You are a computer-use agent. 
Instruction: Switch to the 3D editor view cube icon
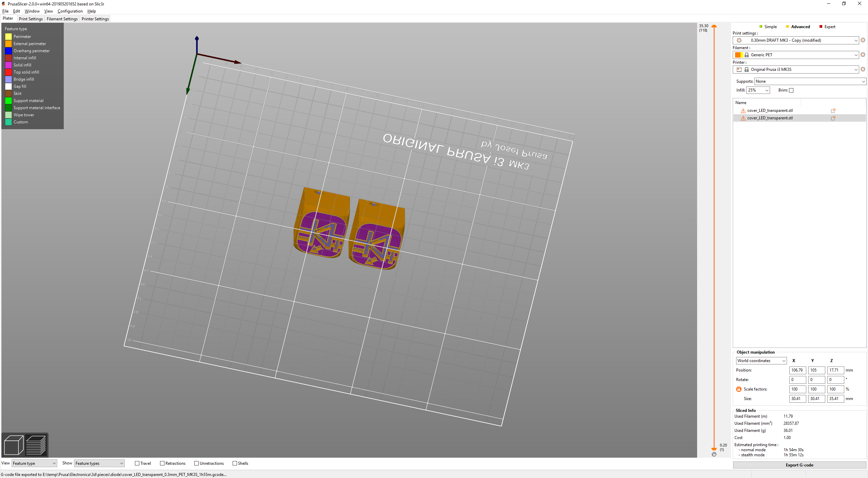(14, 445)
